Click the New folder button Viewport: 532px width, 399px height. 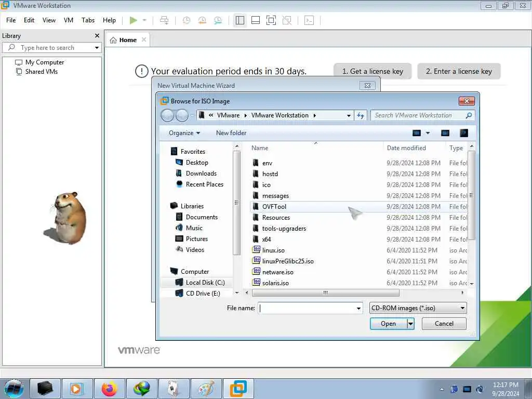(231, 133)
